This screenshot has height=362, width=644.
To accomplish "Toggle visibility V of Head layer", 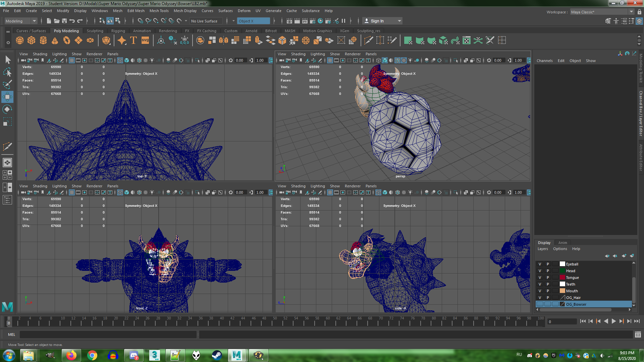I will [540, 271].
